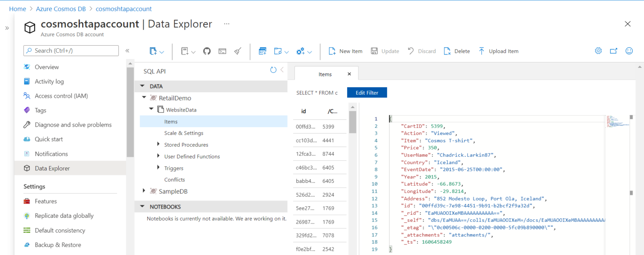The image size is (644, 255).
Task: Select the New Notebook icon
Action: (184, 51)
